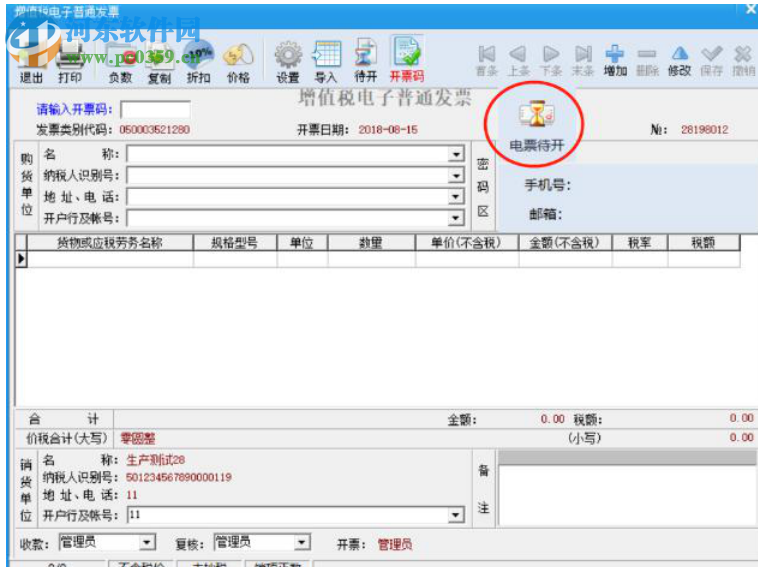Click the 手机号 label

tap(548, 185)
